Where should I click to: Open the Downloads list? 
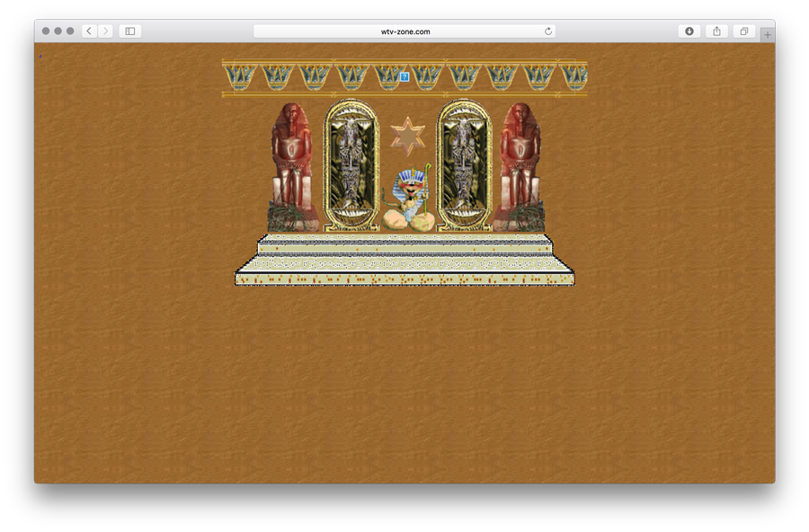[689, 31]
